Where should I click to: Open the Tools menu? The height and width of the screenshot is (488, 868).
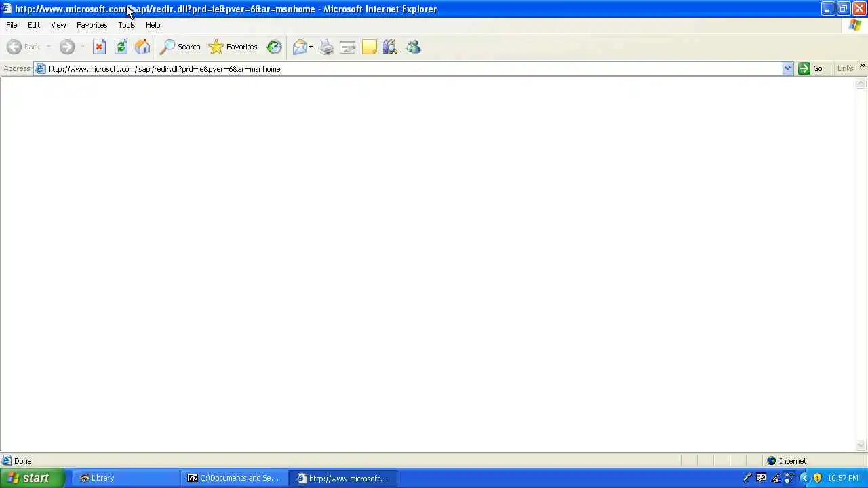126,25
